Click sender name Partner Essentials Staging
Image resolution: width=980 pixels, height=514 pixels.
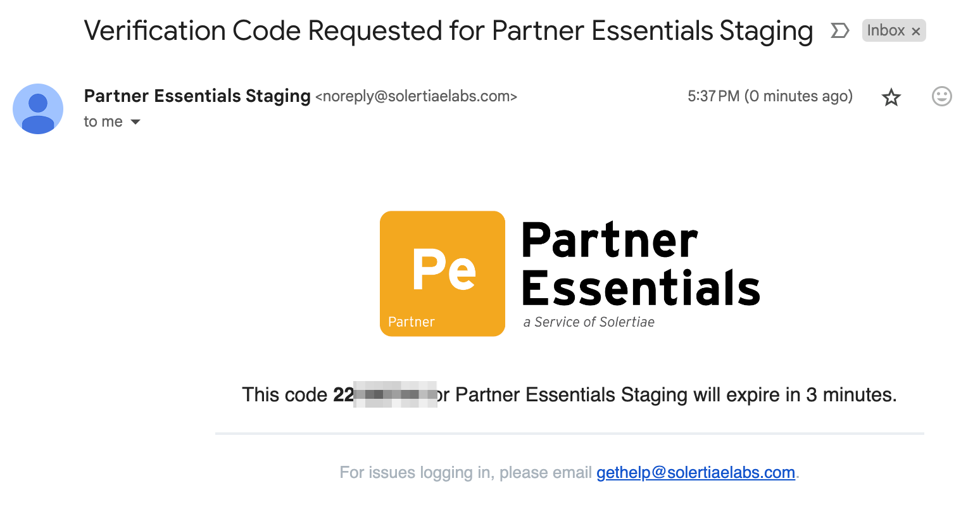(x=197, y=96)
